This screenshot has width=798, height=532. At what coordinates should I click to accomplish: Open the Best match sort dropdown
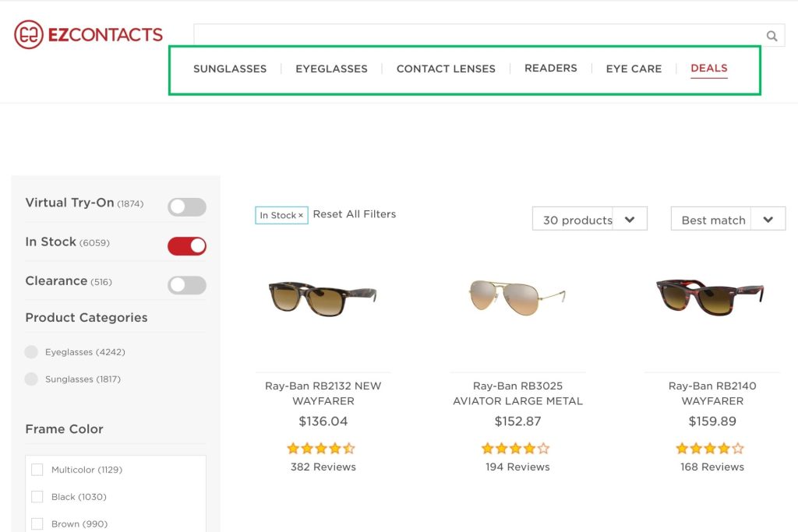(x=729, y=219)
